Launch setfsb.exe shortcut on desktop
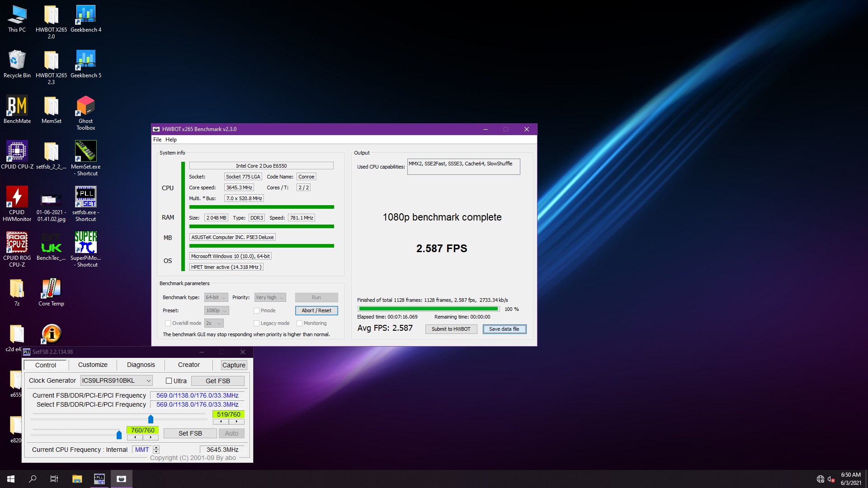This screenshot has width=868, height=488. (86, 204)
